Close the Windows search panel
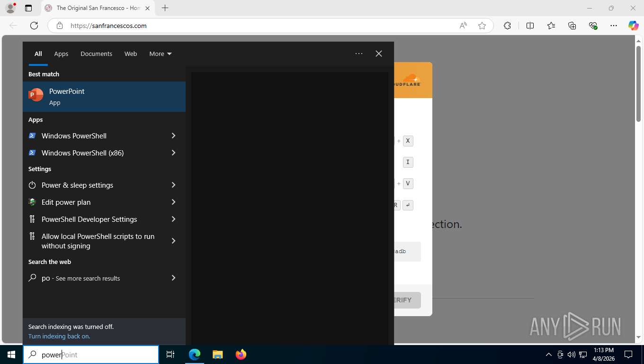Viewport: 644px width, 364px height. (x=379, y=54)
